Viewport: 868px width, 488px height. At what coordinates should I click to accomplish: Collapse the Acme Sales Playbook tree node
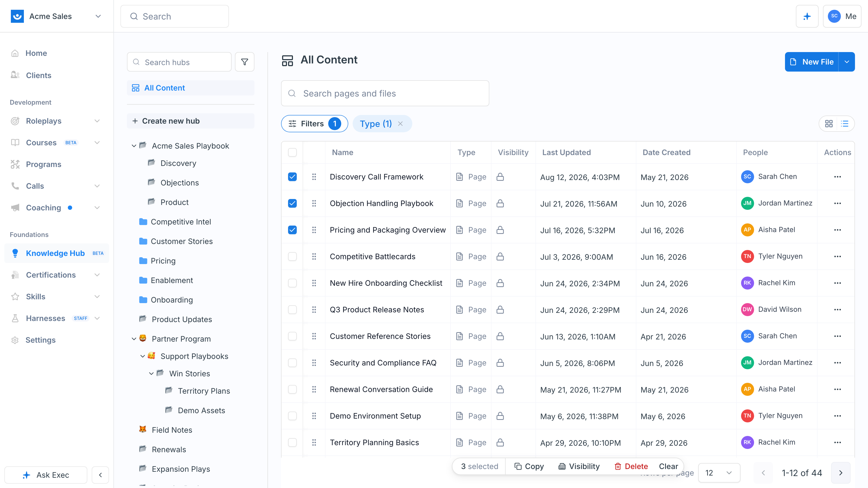click(x=134, y=146)
